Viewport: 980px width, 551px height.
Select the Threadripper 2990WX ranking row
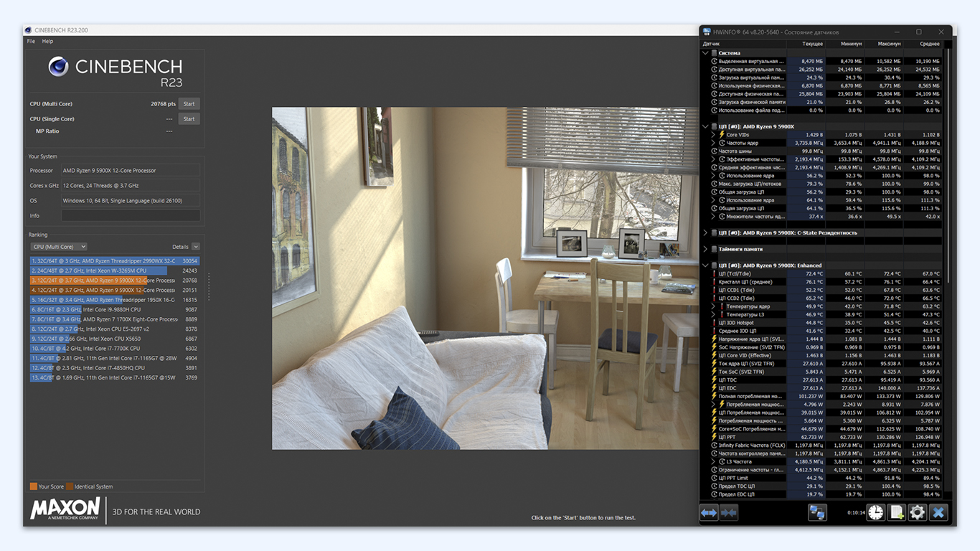click(115, 261)
